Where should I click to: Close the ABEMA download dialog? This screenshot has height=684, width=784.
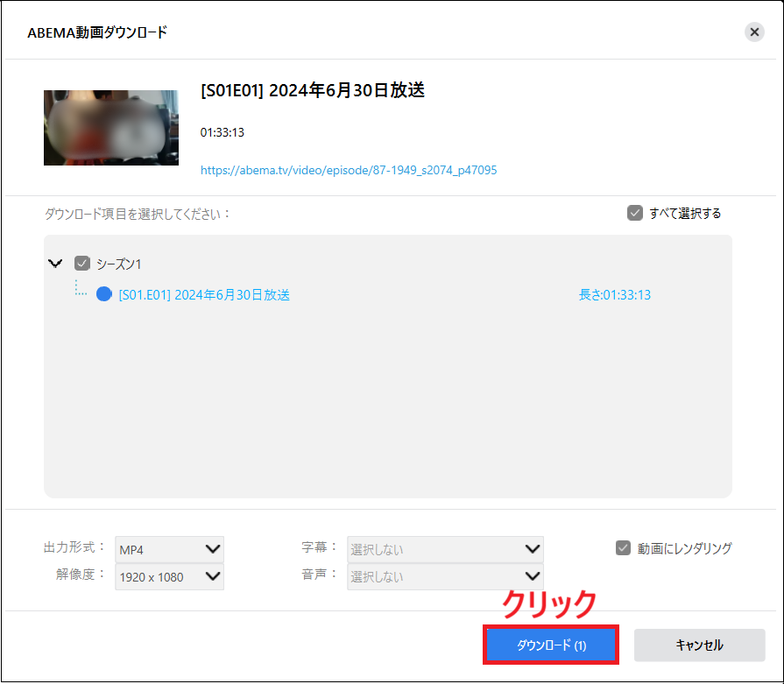tap(754, 32)
